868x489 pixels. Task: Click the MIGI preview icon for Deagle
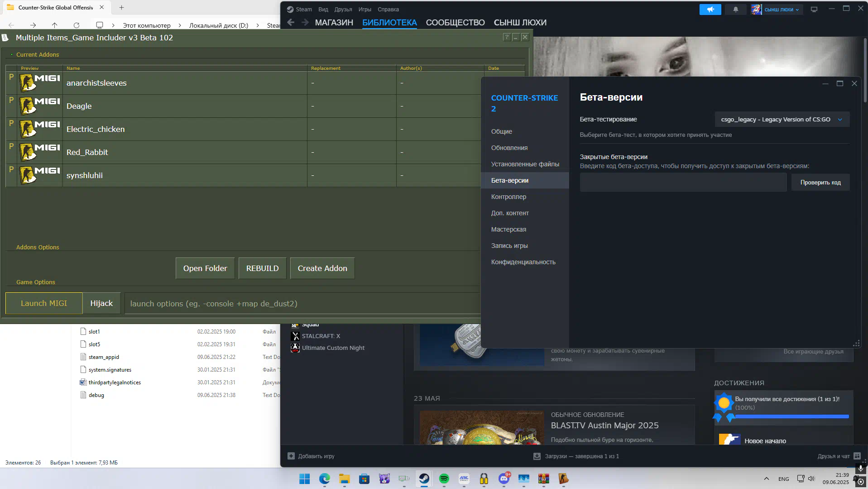[40, 106]
